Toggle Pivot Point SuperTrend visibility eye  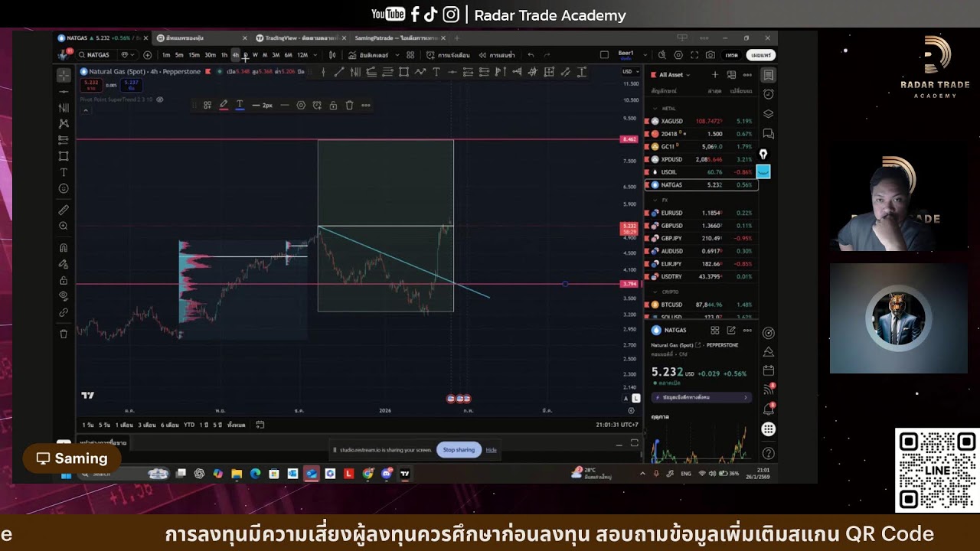(159, 99)
